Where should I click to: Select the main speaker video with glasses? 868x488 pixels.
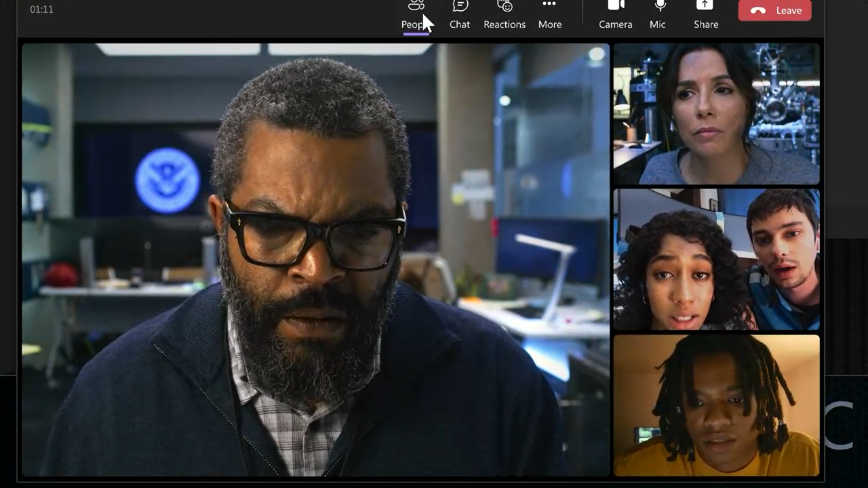point(315,260)
